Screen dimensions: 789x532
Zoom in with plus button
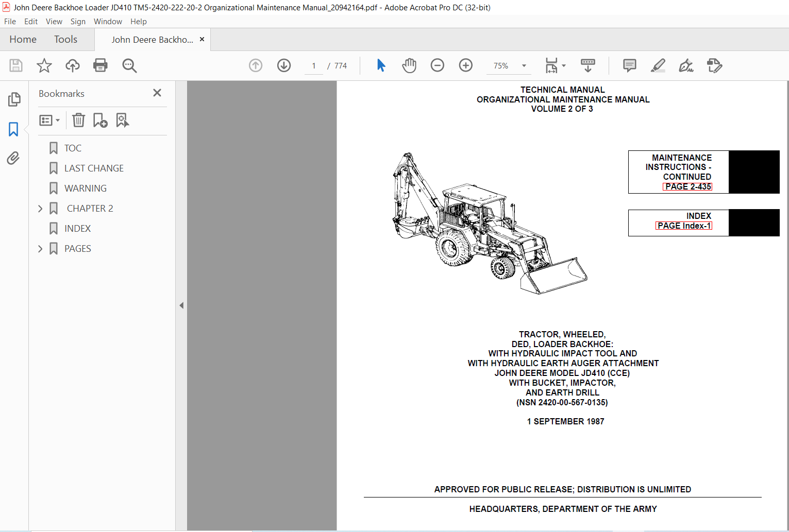466,65
